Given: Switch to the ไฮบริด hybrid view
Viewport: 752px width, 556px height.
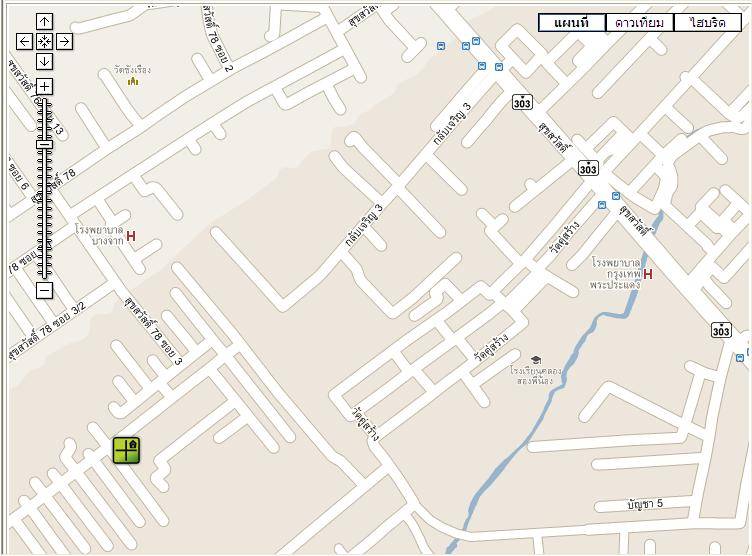Looking at the screenshot, I should coord(707,23).
